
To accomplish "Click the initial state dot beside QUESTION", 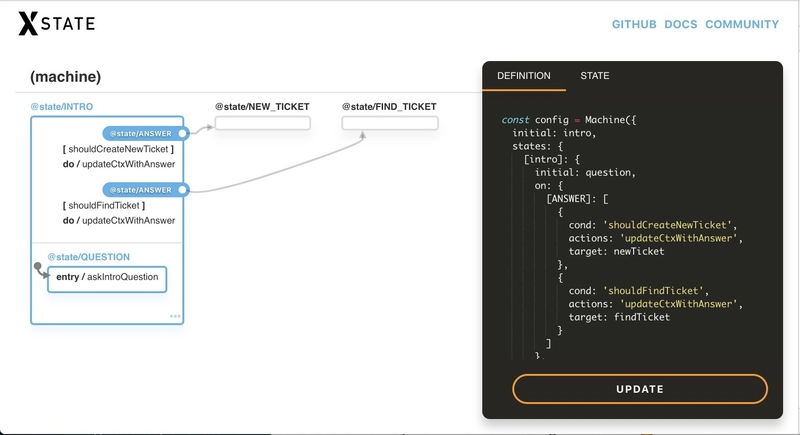I will [x=37, y=266].
